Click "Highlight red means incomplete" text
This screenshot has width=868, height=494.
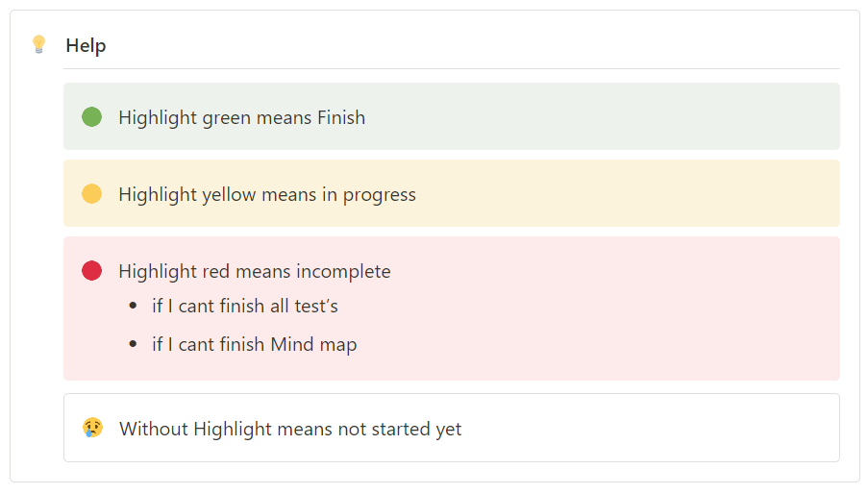pos(255,272)
